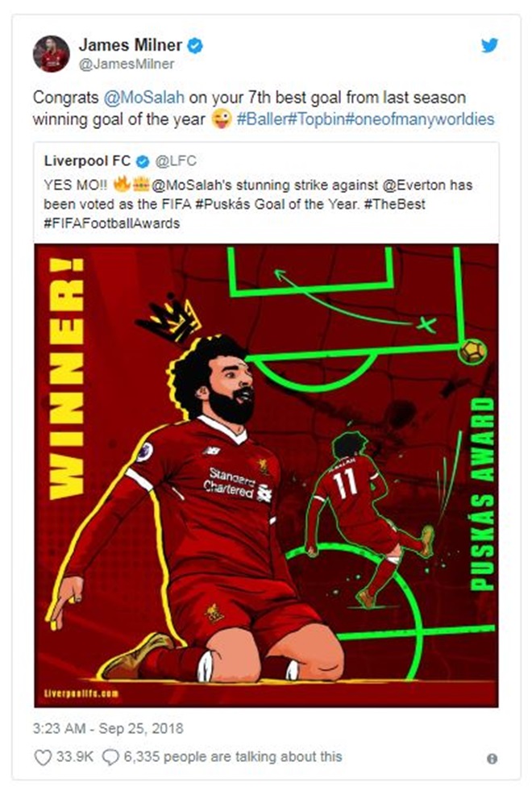Open the Salah Puskás Award illustration
This screenshot has height=791, width=532.
tap(266, 475)
